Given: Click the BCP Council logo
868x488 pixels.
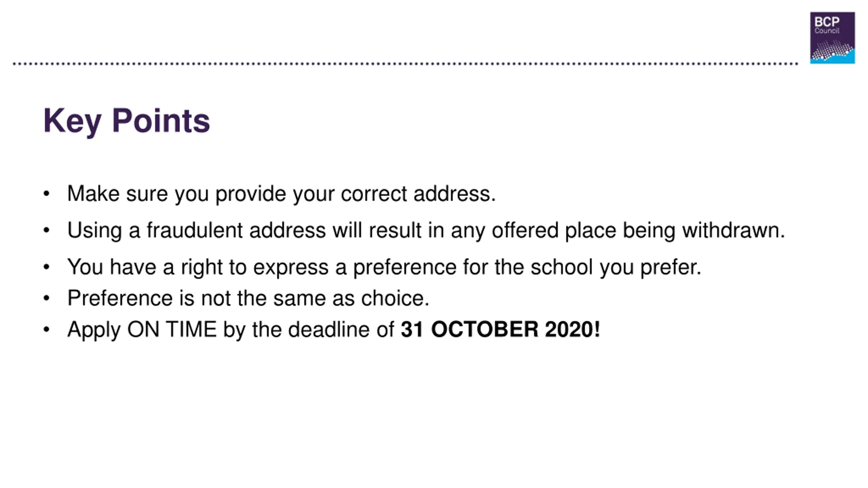Looking at the screenshot, I should (x=832, y=38).
